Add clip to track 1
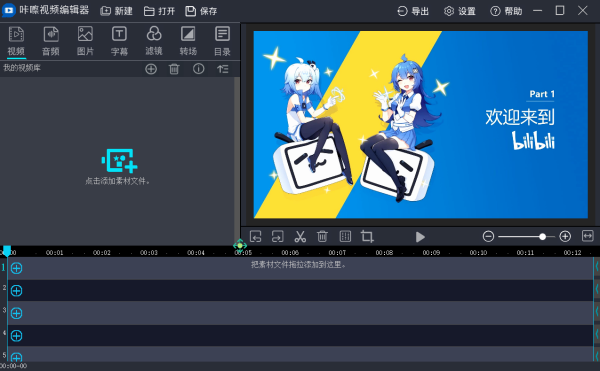This screenshot has width=600, height=371. pyautogui.click(x=16, y=268)
